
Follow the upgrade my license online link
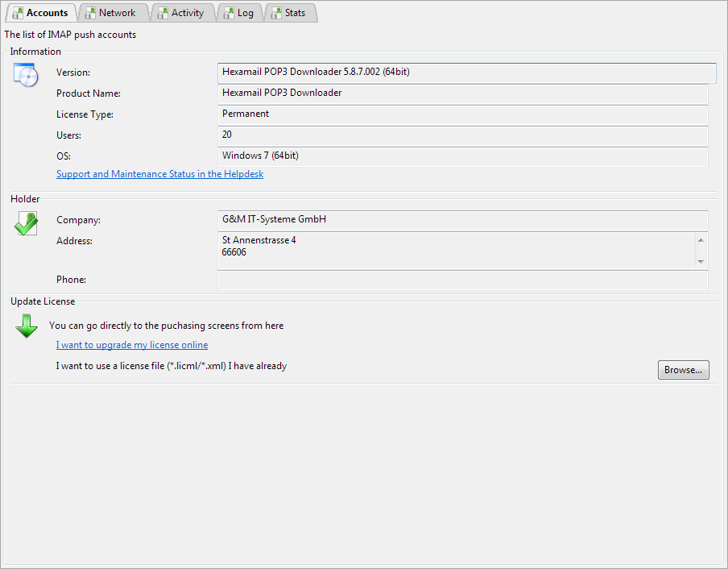[132, 345]
